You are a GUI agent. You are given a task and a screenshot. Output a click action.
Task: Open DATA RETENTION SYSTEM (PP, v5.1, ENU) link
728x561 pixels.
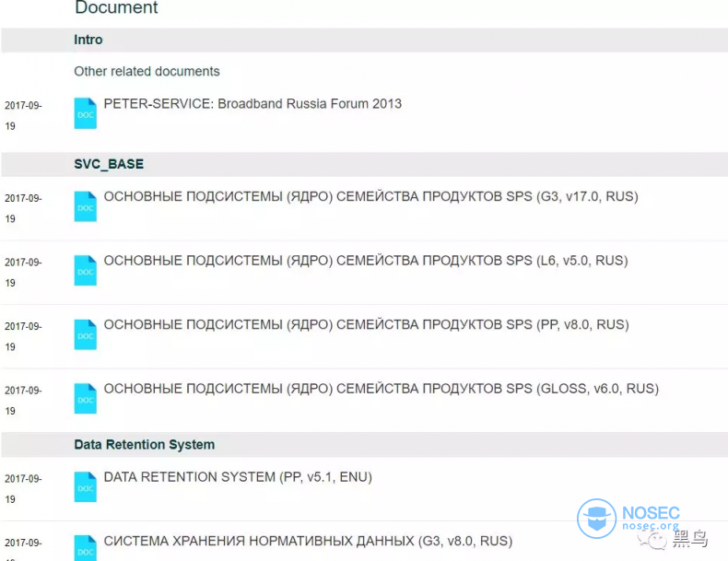click(238, 477)
